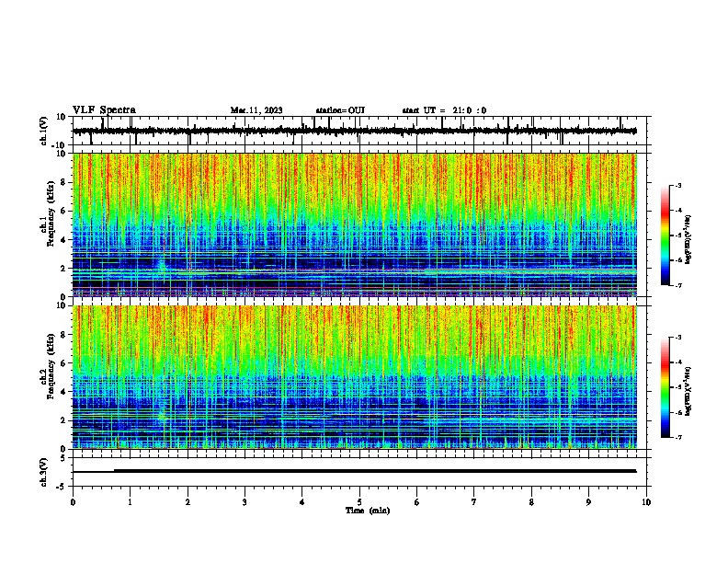Click the 'start UT = 21:0 :0' text
Image resolution: width=728 pixels, height=563 pixels.
point(444,110)
